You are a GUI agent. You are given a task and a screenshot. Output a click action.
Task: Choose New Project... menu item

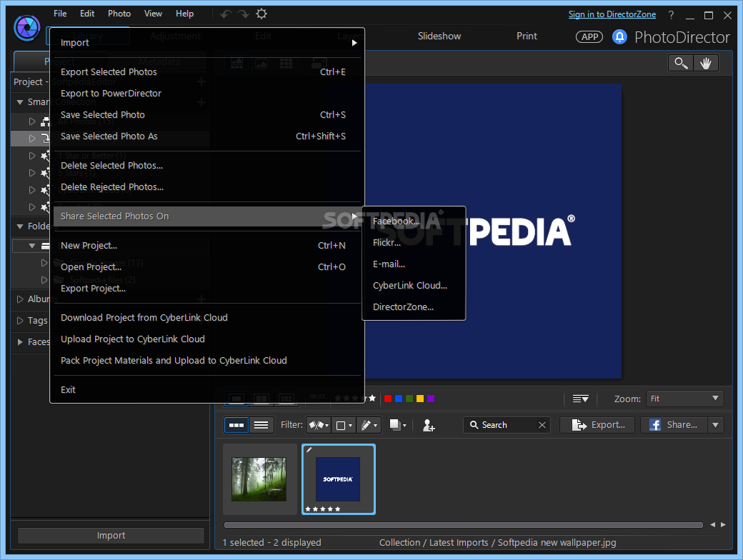[x=206, y=246]
